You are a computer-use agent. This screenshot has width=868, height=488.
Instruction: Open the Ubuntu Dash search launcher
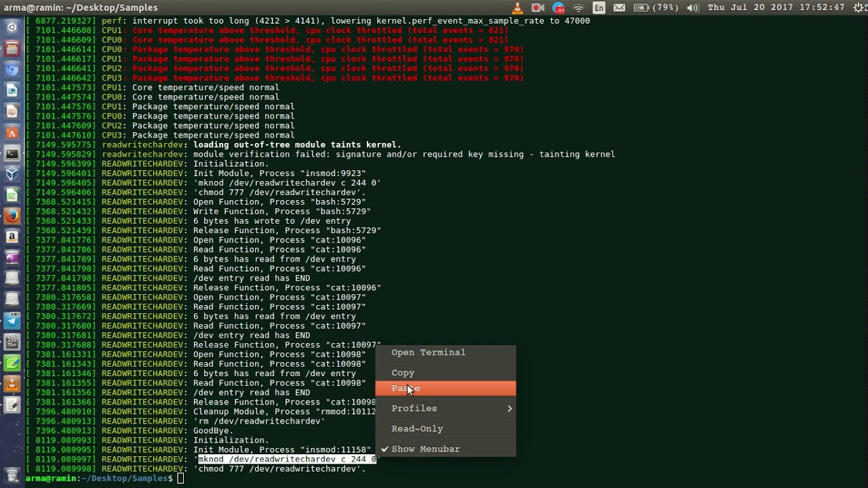point(12,28)
